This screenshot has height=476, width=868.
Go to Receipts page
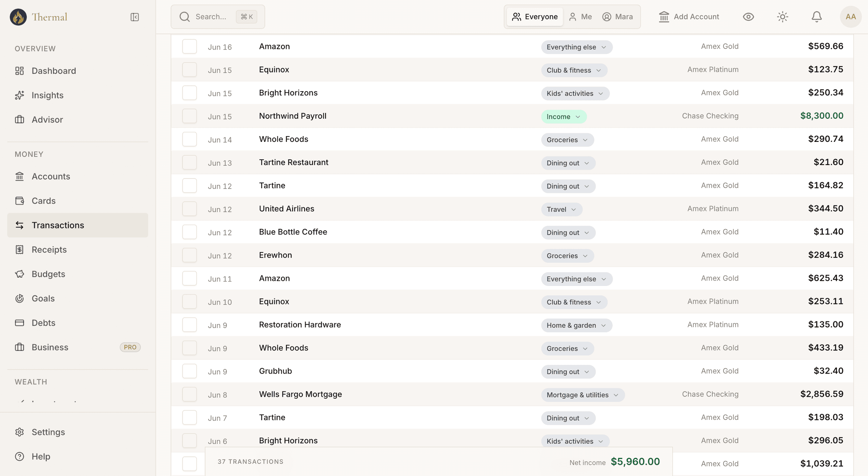point(78,249)
